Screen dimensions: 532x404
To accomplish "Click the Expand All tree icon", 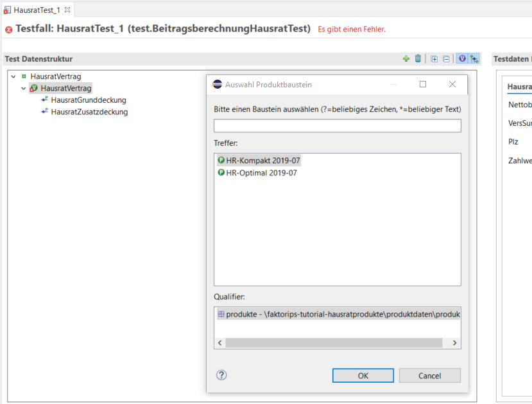I will click(x=434, y=58).
